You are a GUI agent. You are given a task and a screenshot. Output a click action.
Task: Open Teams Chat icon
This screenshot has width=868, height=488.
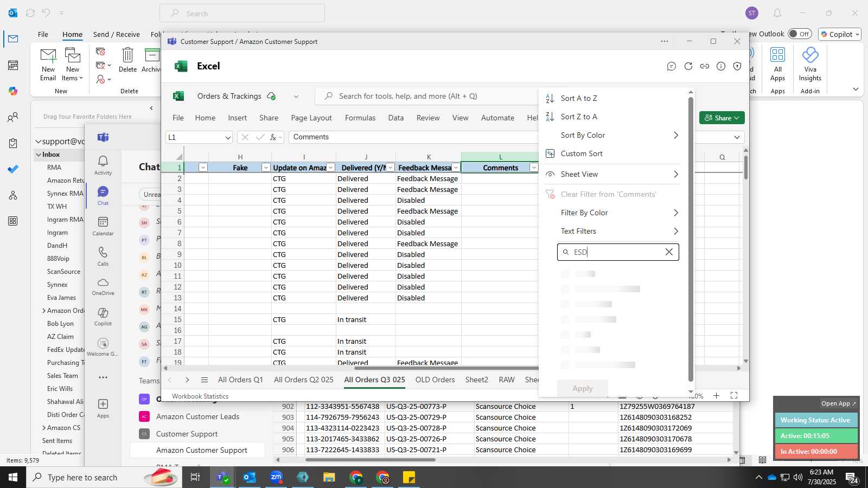[x=103, y=196]
